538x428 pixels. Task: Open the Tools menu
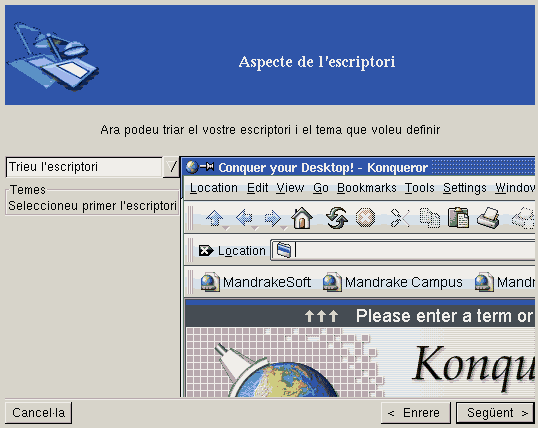(x=419, y=188)
